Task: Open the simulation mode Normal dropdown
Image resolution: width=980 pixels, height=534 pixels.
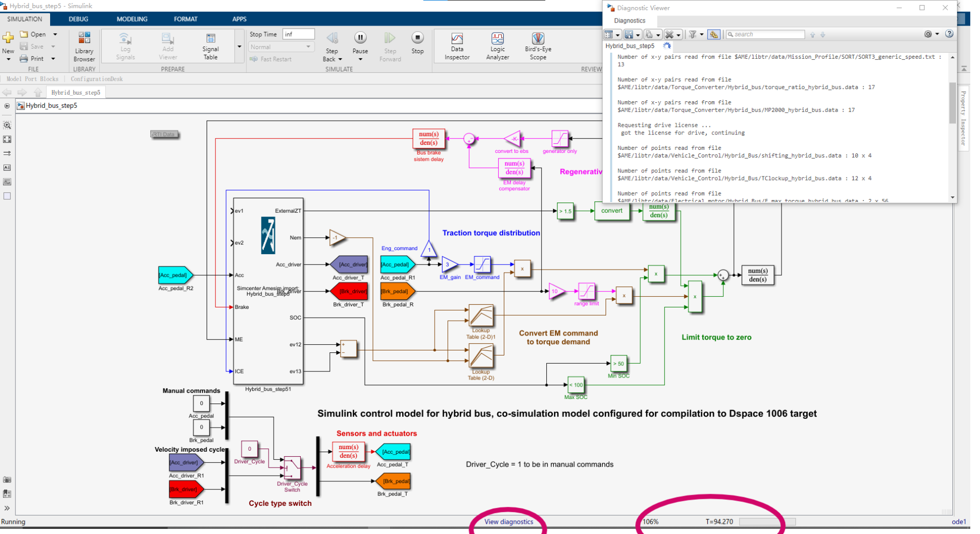Action: click(281, 47)
